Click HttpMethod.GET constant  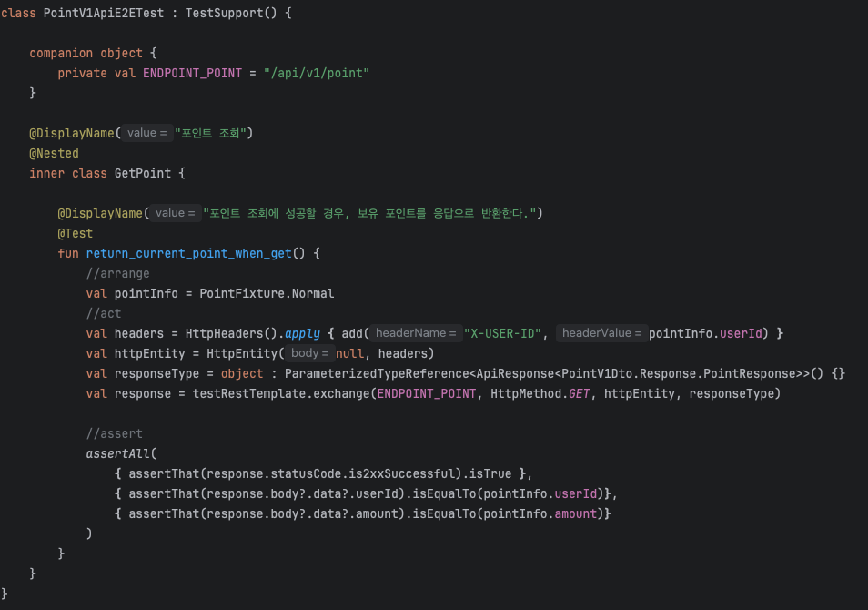coord(540,394)
